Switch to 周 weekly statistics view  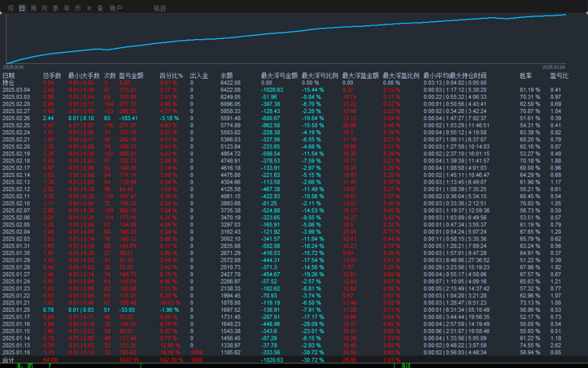[x=33, y=8]
